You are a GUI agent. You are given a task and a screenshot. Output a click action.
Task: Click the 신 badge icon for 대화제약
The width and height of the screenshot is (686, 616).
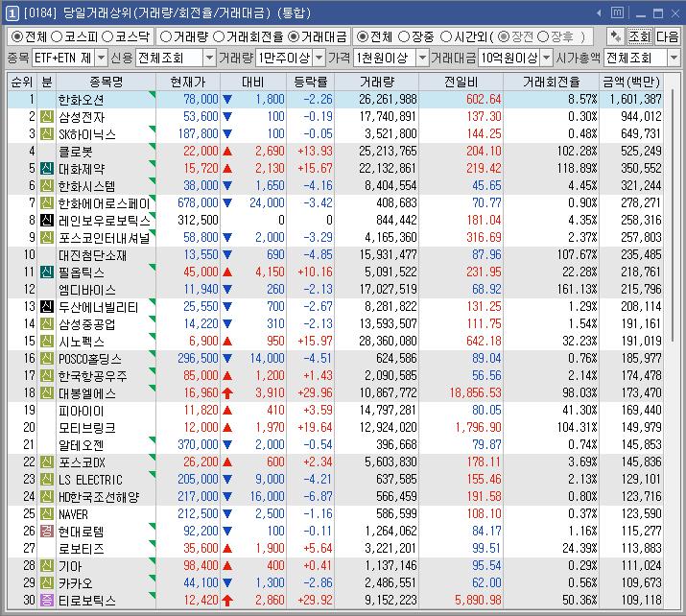click(47, 169)
